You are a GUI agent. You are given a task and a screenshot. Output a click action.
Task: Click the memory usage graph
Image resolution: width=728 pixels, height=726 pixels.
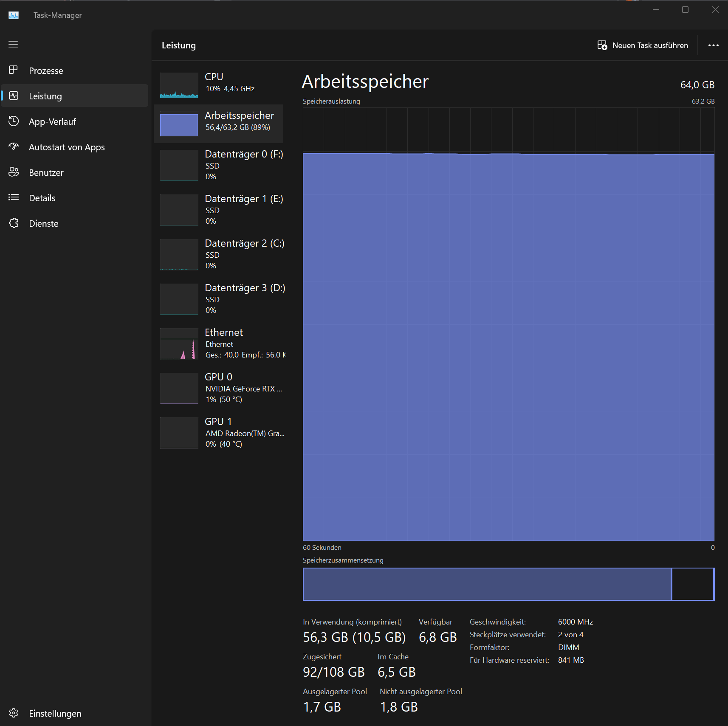tap(508, 324)
